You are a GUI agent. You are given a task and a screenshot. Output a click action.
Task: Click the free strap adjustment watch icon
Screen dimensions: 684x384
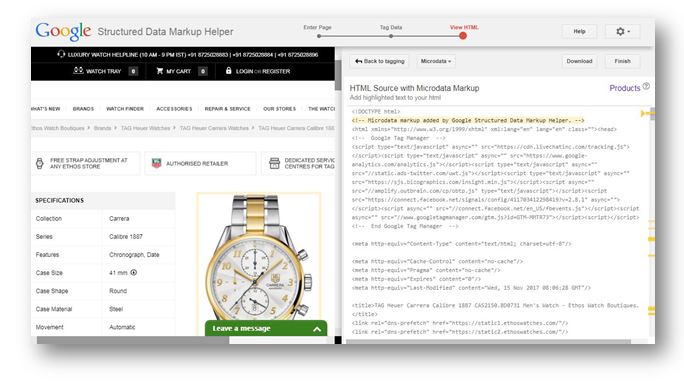coord(40,163)
